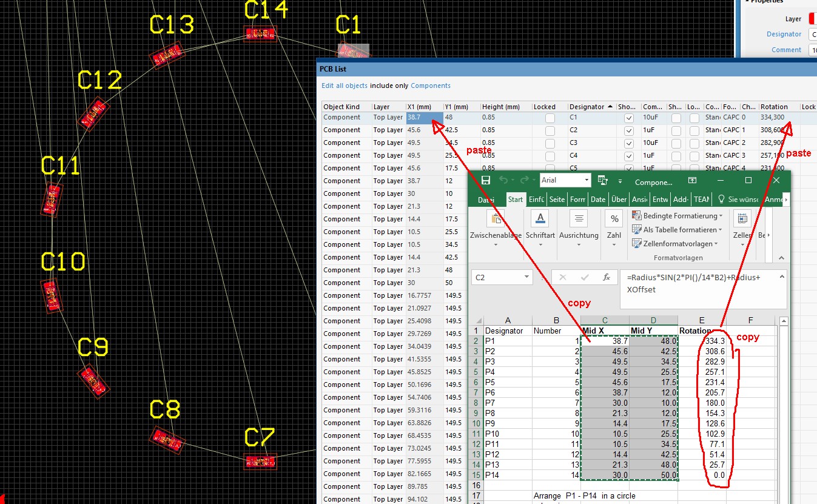Uncheck the Show checkbox in the C2 row
817x504 pixels.
(x=629, y=130)
